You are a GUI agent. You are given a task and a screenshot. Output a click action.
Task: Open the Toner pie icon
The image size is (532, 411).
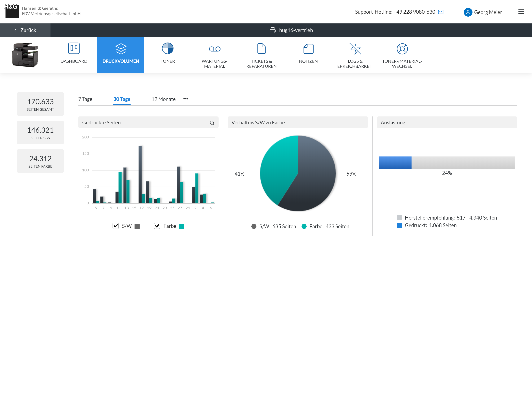point(168,48)
